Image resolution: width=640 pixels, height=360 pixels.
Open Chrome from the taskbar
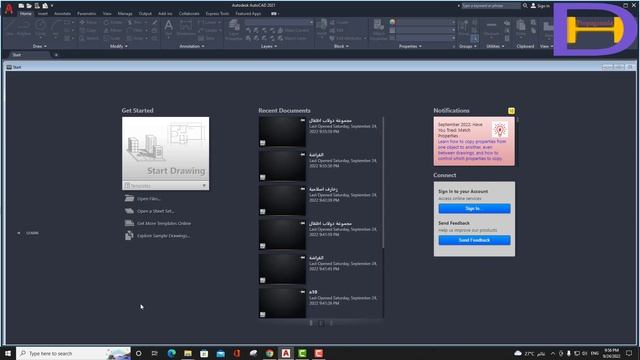[x=269, y=353]
